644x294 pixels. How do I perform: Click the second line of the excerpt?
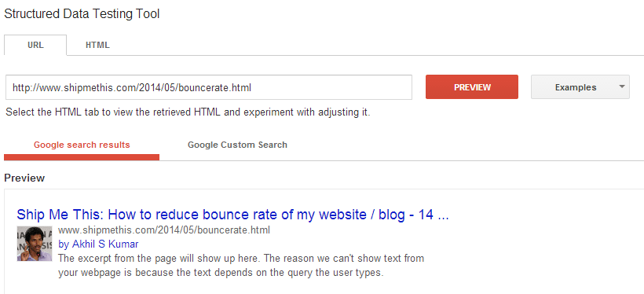221,273
